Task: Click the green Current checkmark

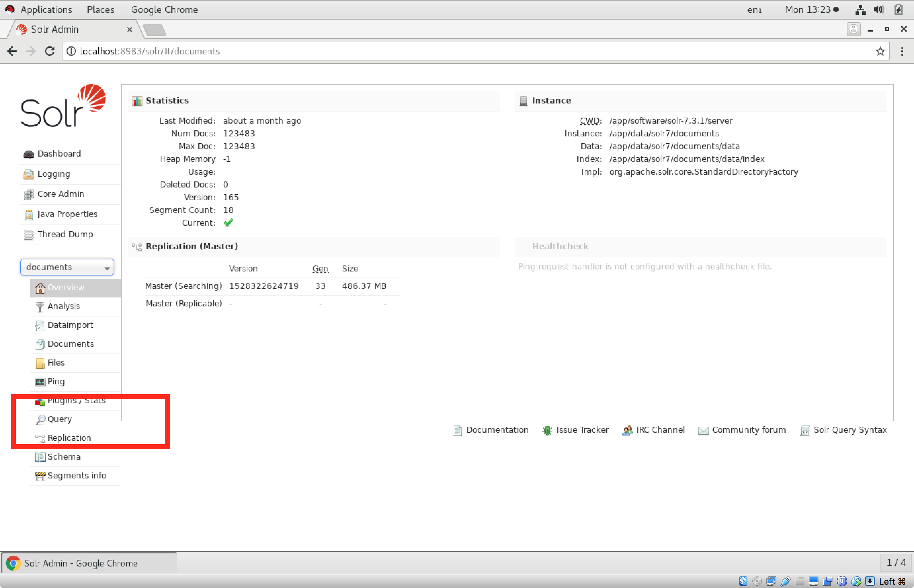Action: (228, 222)
